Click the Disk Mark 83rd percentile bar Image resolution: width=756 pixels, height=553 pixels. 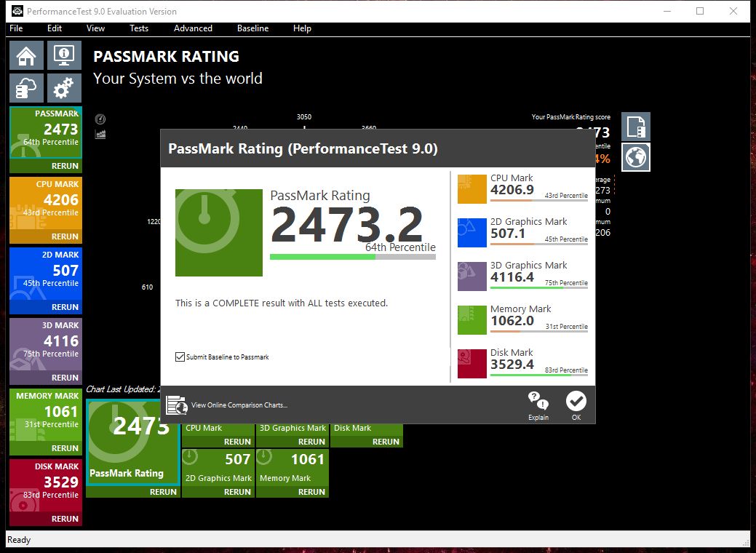[x=539, y=375]
